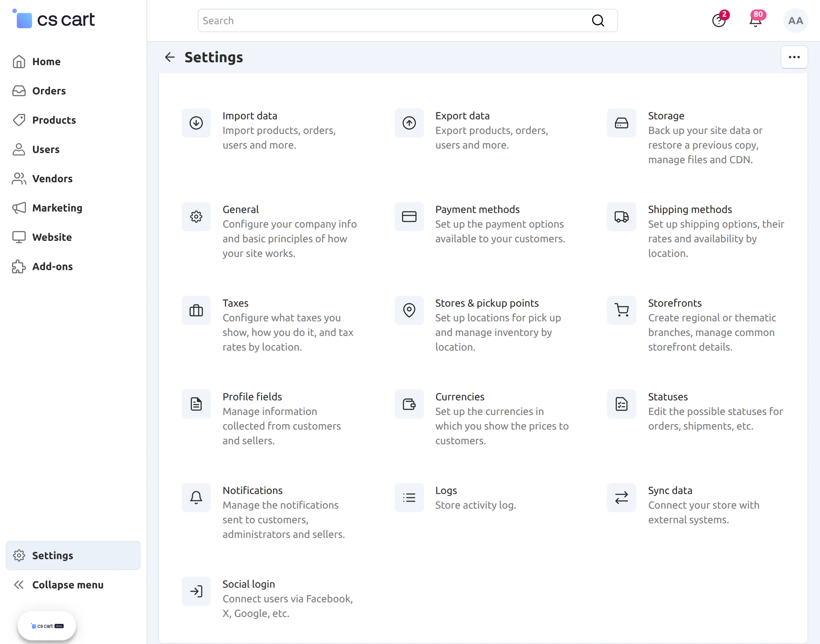Viewport: 820px width, 644px height.
Task: Click the Shipping methods truck icon
Action: [x=621, y=216]
